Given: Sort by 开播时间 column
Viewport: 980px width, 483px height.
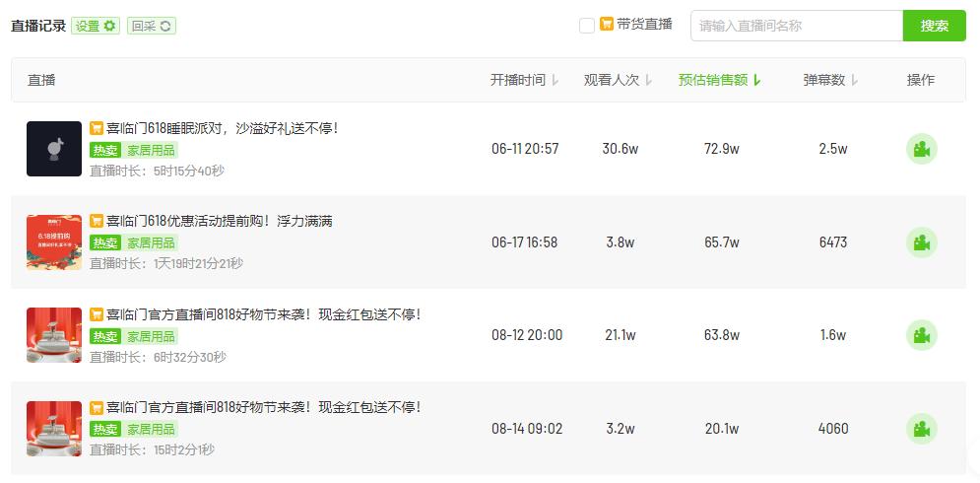Looking at the screenshot, I should [x=524, y=80].
